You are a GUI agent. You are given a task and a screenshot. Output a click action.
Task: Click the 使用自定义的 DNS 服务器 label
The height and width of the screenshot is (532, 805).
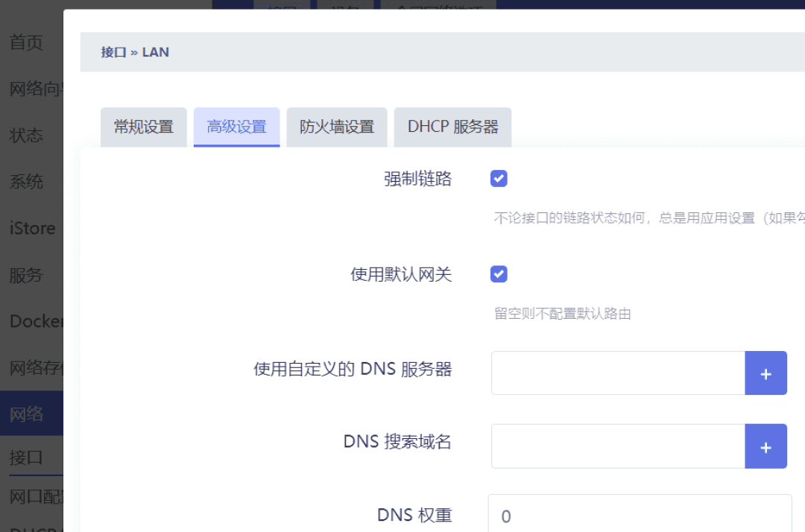click(x=353, y=369)
